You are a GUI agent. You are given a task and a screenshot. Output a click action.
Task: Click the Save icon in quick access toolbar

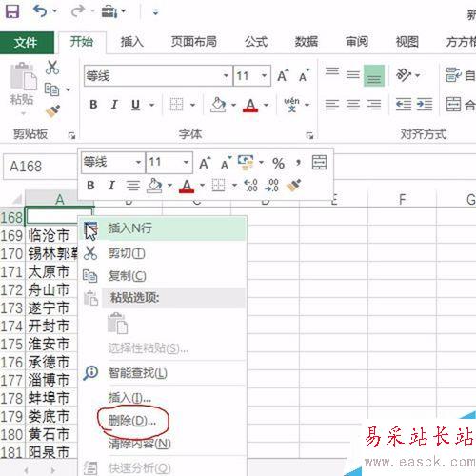[12, 12]
